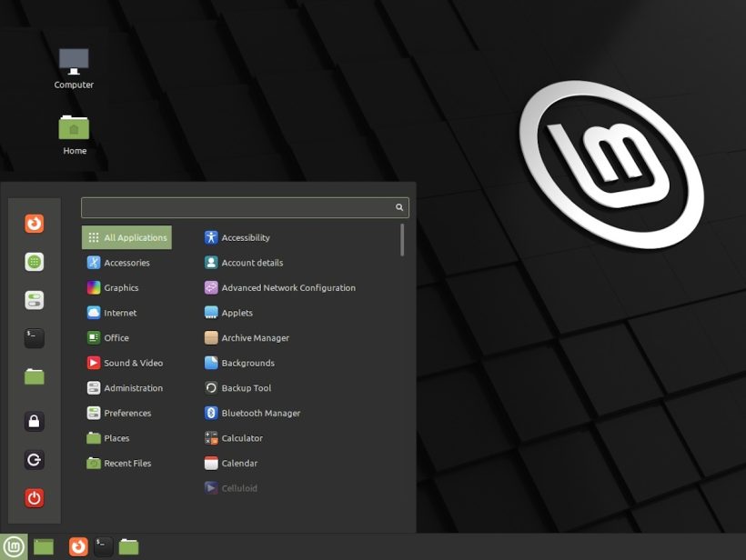This screenshot has height=560, width=746.
Task: Open the Software Manager from the sidebar
Action: click(34, 261)
